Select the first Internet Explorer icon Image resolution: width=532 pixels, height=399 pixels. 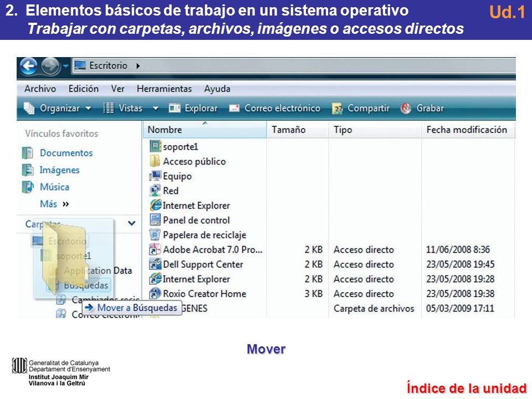(x=155, y=205)
